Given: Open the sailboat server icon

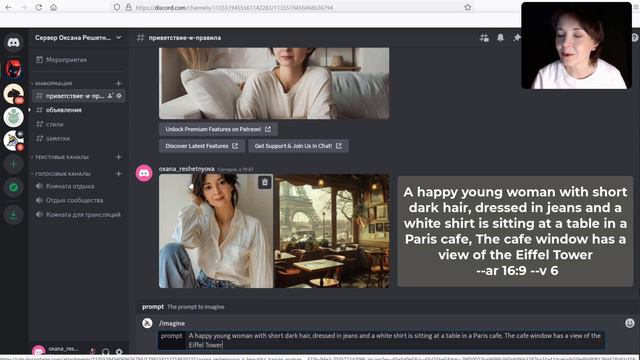Looking at the screenshot, I should point(13,140).
